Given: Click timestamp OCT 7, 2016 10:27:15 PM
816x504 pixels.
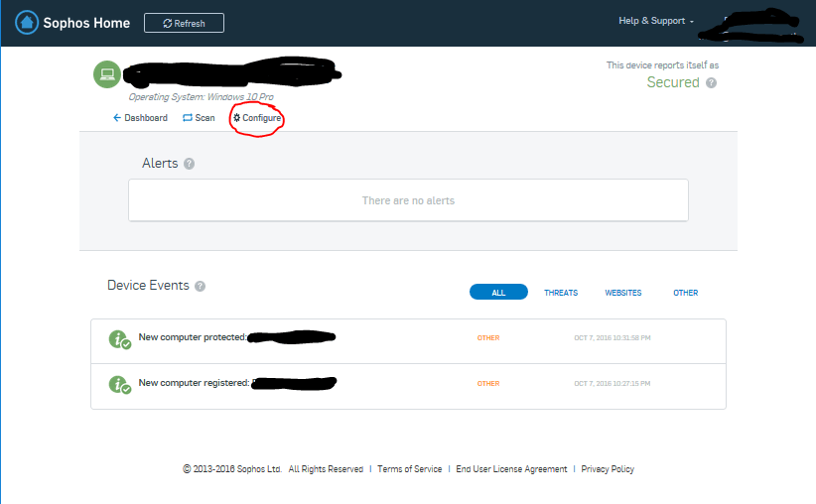Looking at the screenshot, I should [x=612, y=384].
